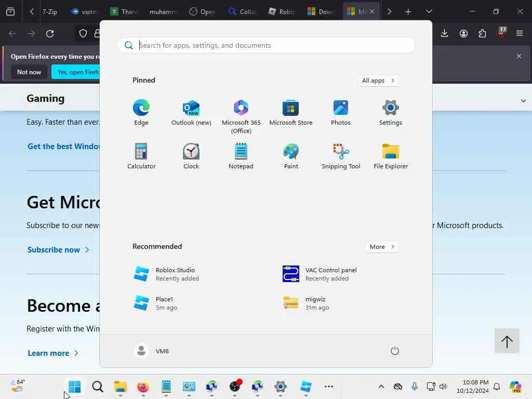This screenshot has width=532, height=399.
Task: Launch the Photos app
Action: pos(341,113)
